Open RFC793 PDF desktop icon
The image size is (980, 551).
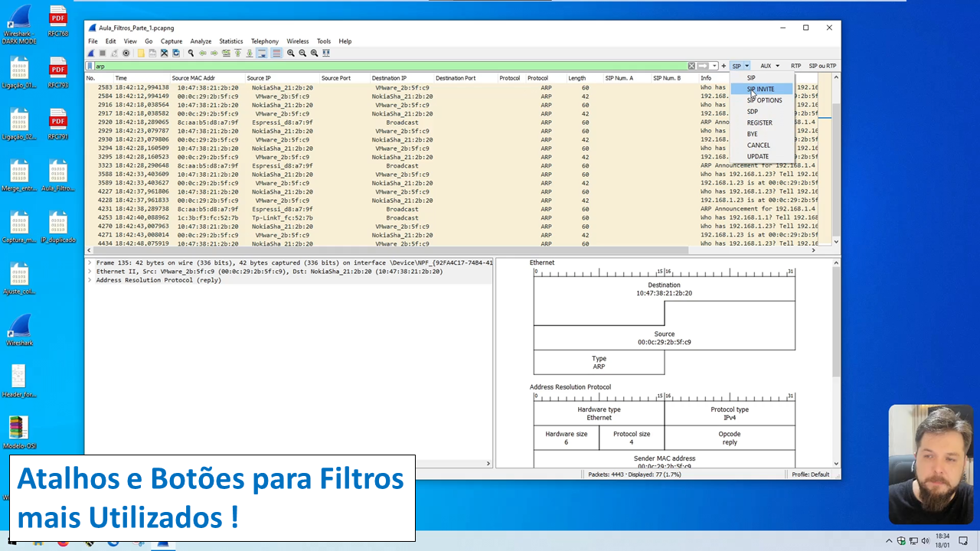(58, 73)
